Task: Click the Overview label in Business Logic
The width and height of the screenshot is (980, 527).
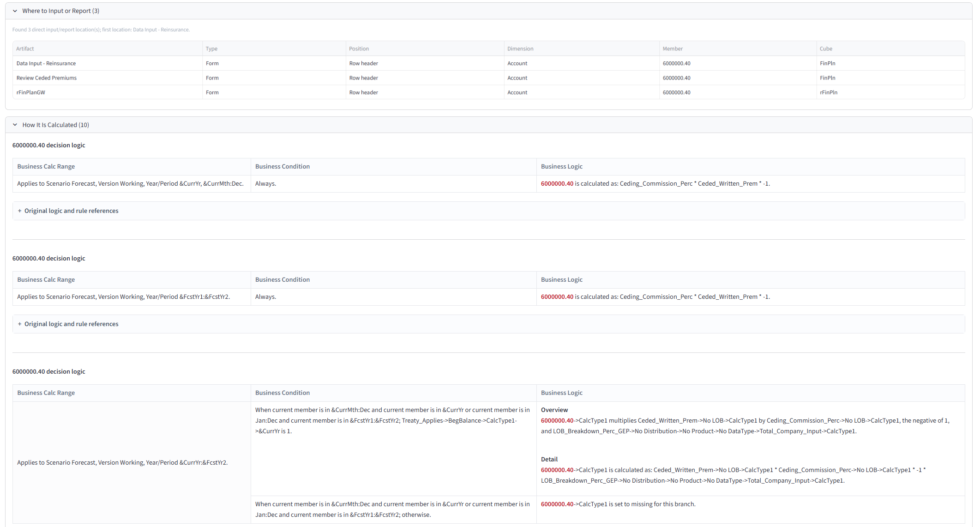Action: click(x=554, y=410)
